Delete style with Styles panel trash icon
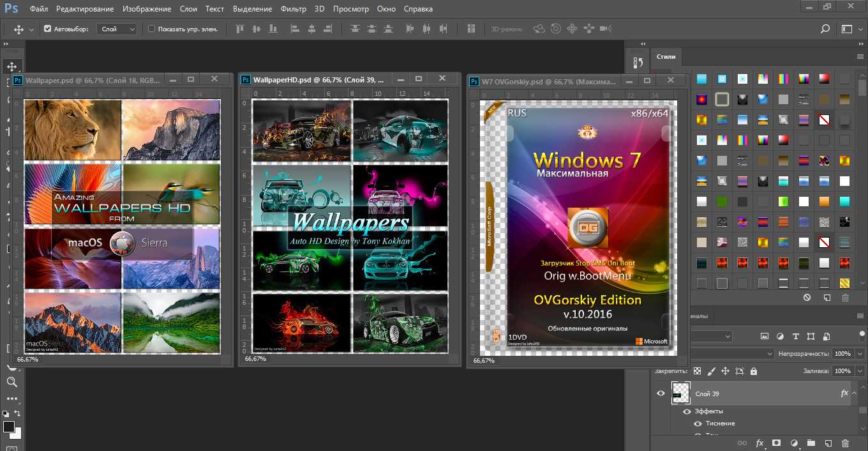The height and width of the screenshot is (451, 868). point(845,298)
